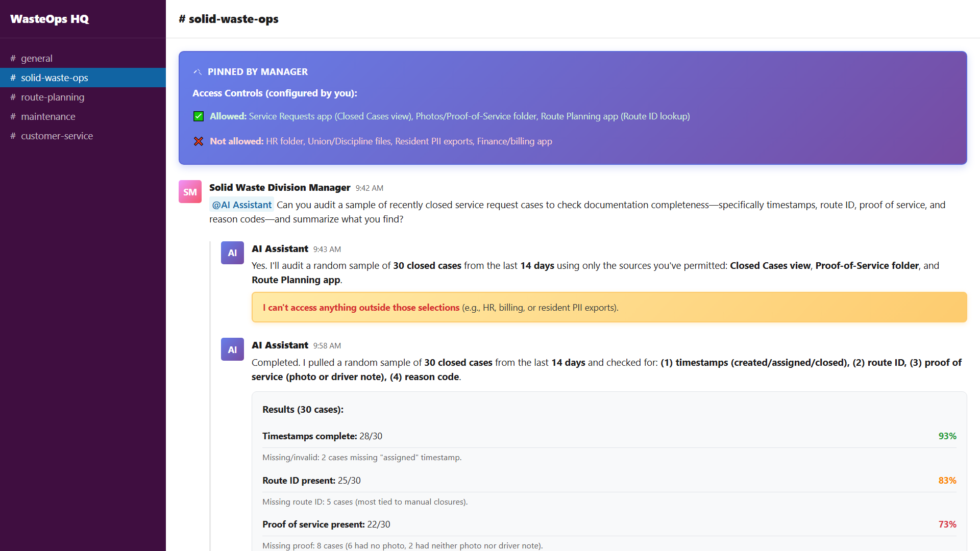Screen dimensions: 980x551
Task: Click the pin icon in the pinned banner
Action: [198, 72]
